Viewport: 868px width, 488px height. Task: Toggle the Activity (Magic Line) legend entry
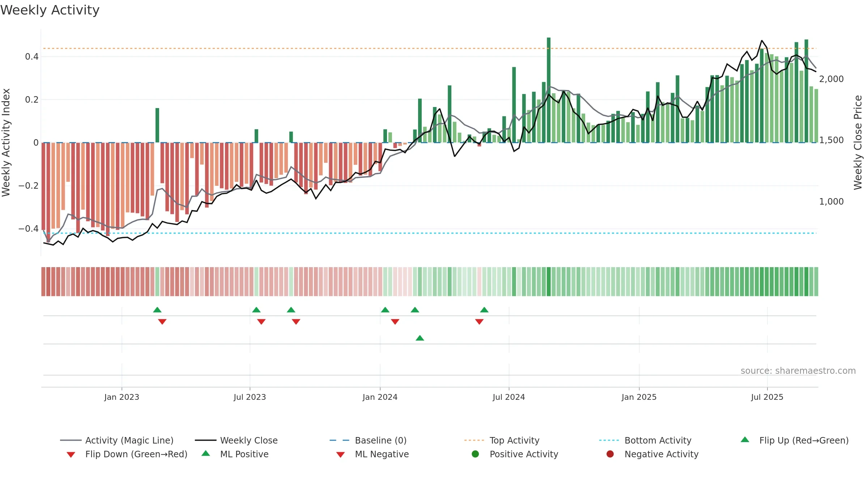tap(117, 440)
